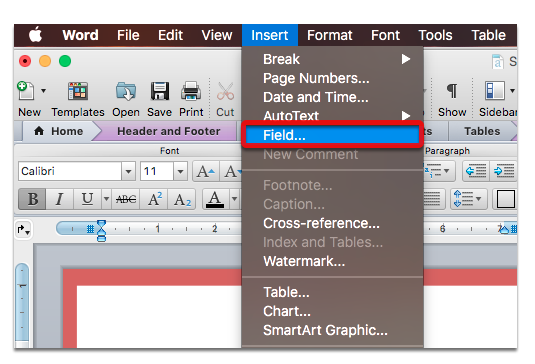This screenshot has width=535, height=364.
Task: Open the underline style dropdown arrow
Action: (106, 199)
